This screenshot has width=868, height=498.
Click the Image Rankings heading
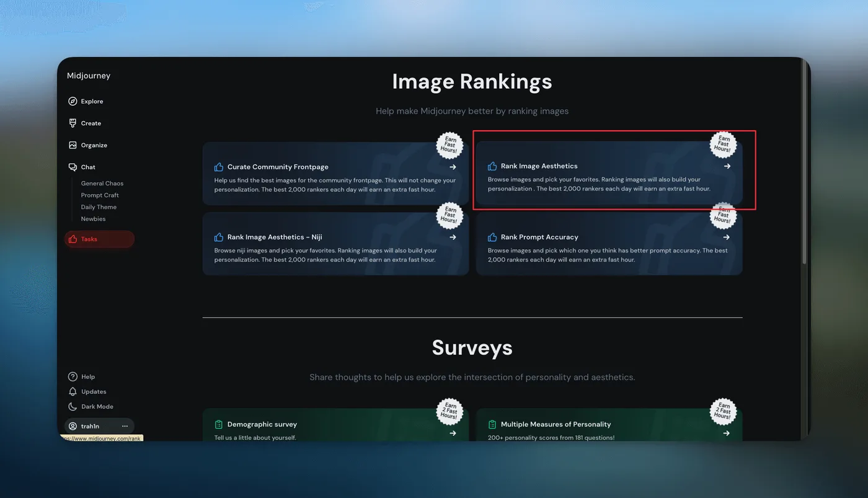point(472,82)
